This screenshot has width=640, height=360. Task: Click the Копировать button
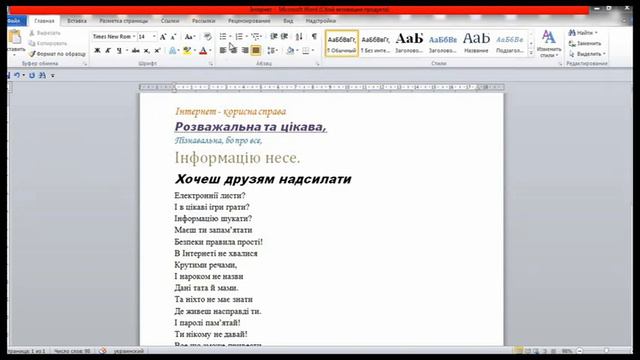(x=48, y=43)
